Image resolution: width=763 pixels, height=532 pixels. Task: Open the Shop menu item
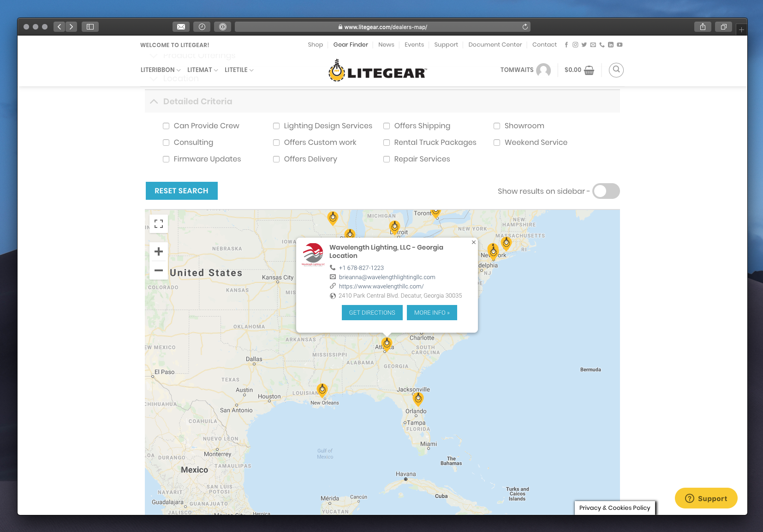[316, 45]
